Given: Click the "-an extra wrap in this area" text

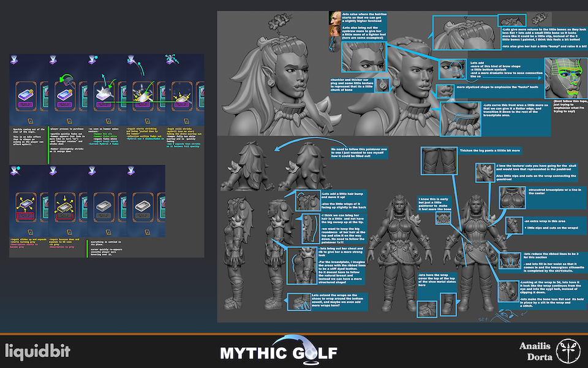Looking at the screenshot, I should click(x=545, y=221).
